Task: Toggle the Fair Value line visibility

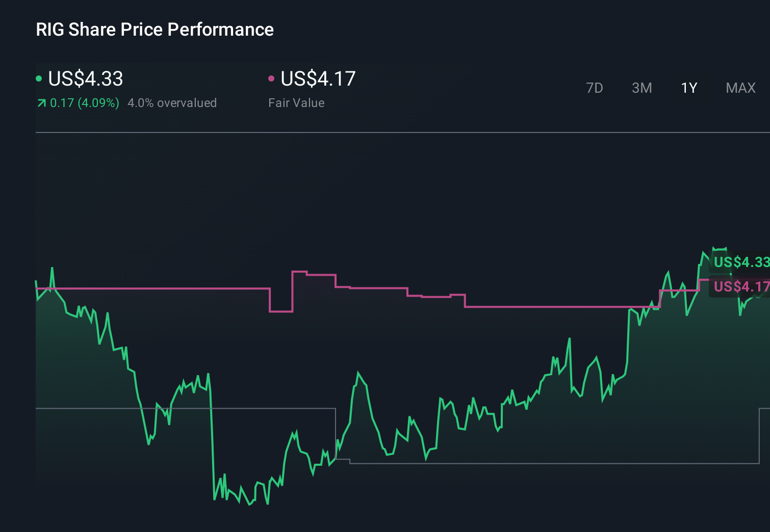Action: point(317,79)
